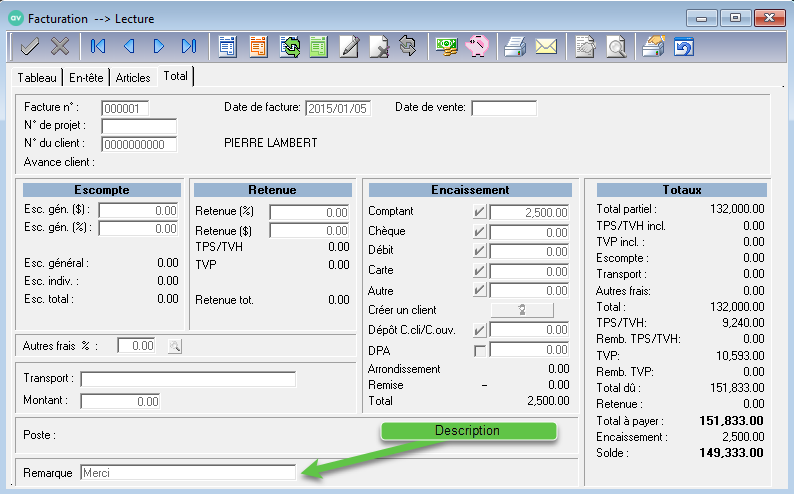Click the magnifier preview icon in toolbar
The image size is (794, 494).
point(617,46)
